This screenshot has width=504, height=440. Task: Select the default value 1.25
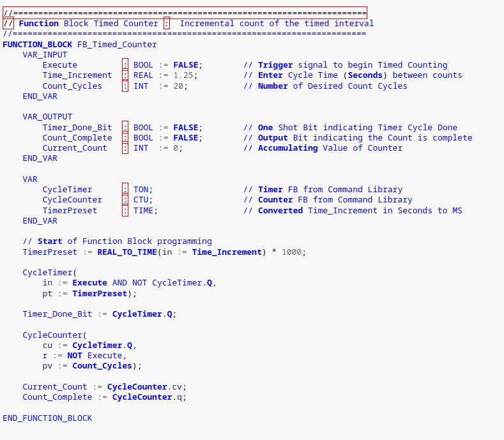point(183,75)
